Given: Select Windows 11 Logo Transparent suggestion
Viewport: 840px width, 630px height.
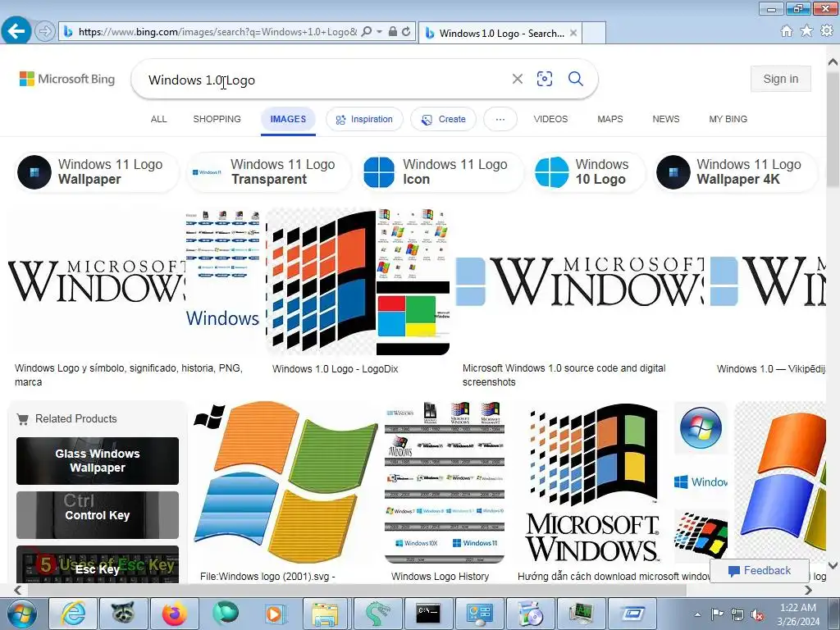Looking at the screenshot, I should point(268,172).
